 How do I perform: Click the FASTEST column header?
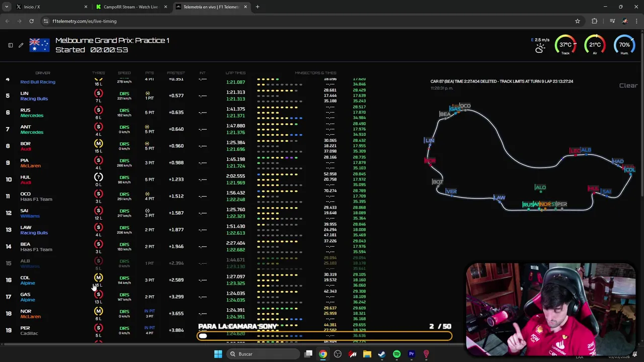click(176, 73)
